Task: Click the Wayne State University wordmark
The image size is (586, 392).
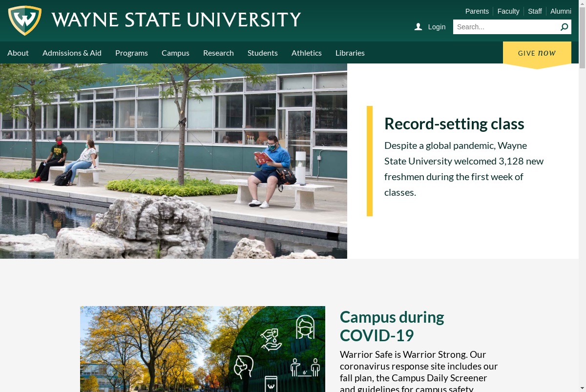Action: point(176,20)
